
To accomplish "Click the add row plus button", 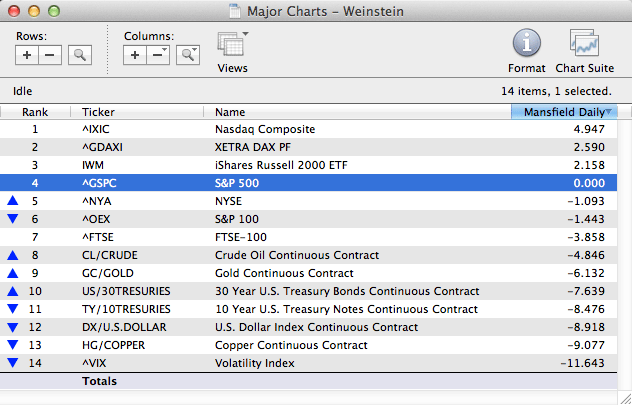I will pos(27,55).
